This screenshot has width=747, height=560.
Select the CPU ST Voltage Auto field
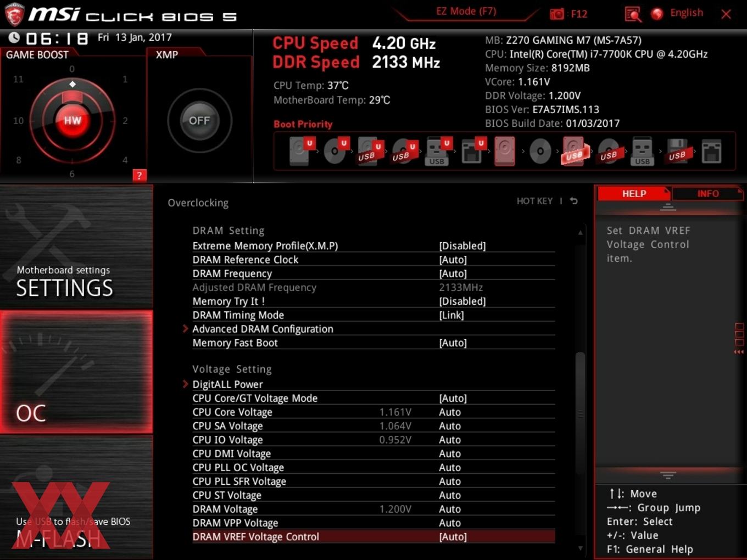(450, 495)
